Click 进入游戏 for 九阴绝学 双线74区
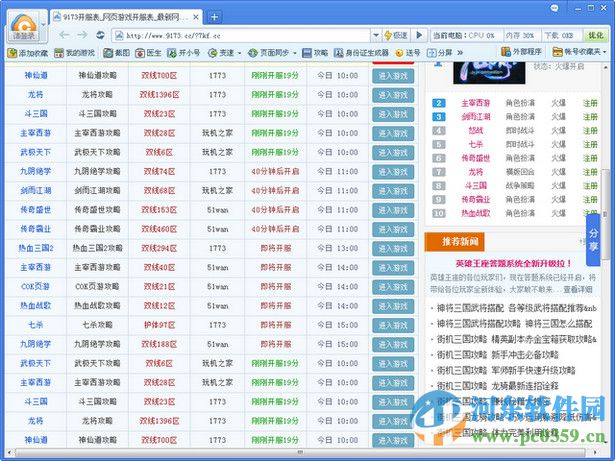The image size is (615, 461). coord(393,172)
